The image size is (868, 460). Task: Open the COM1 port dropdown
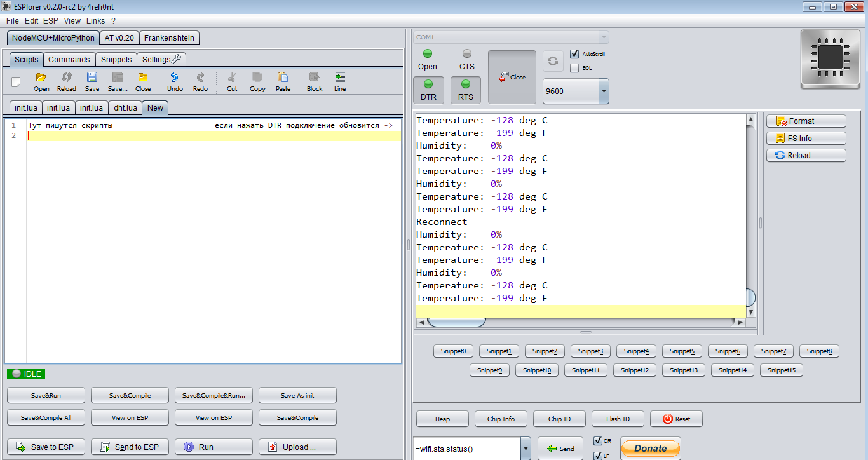point(603,37)
